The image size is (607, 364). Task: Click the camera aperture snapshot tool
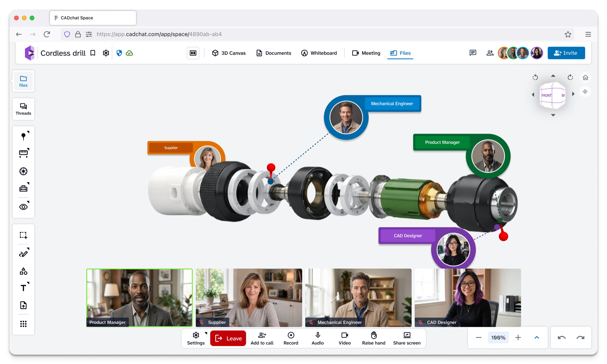pos(23,171)
